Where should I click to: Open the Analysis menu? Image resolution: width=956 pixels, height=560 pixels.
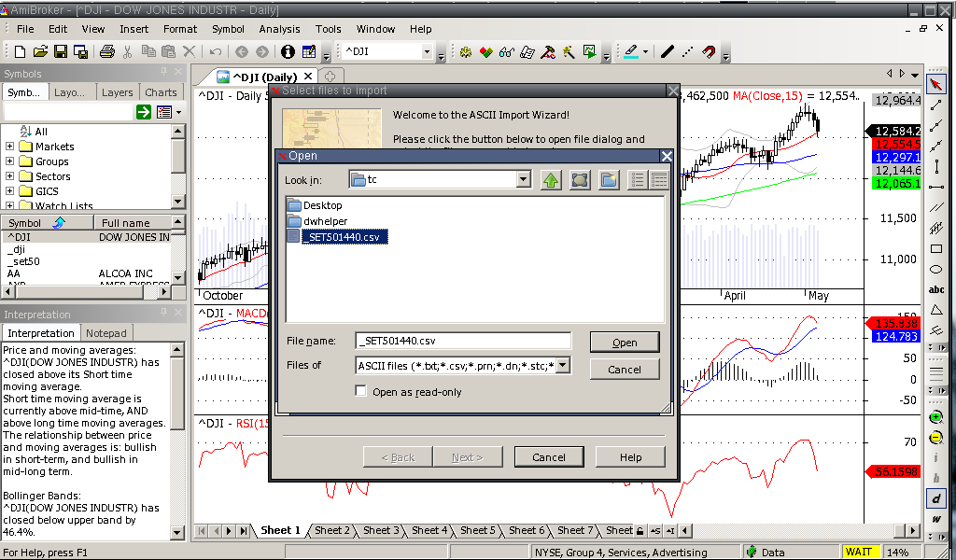pyautogui.click(x=279, y=29)
